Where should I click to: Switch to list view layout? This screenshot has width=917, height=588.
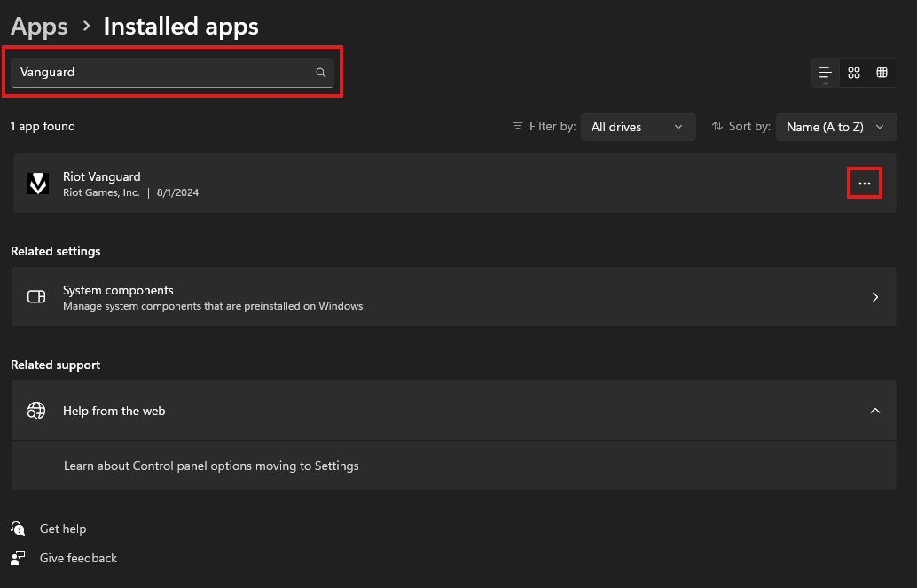pyautogui.click(x=825, y=73)
